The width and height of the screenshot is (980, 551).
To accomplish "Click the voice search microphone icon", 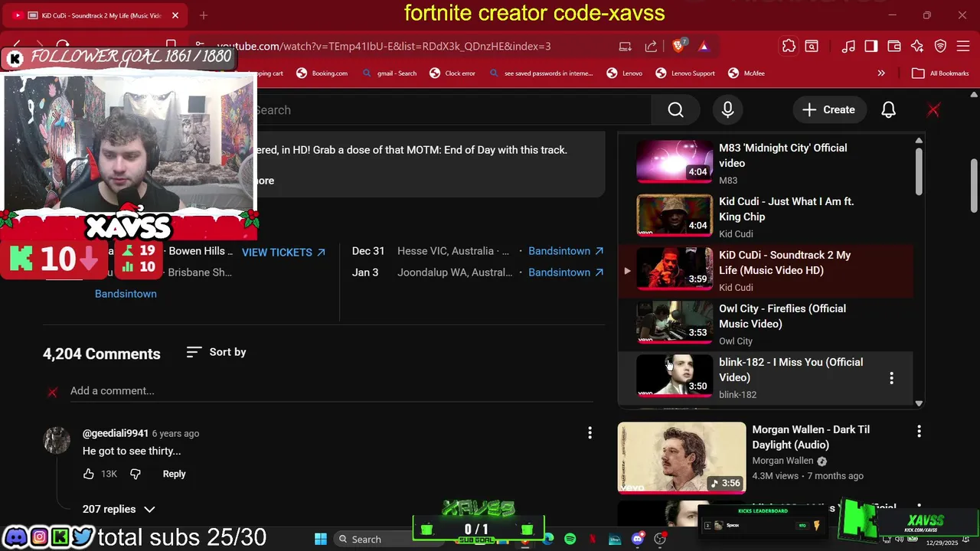I will click(x=727, y=110).
